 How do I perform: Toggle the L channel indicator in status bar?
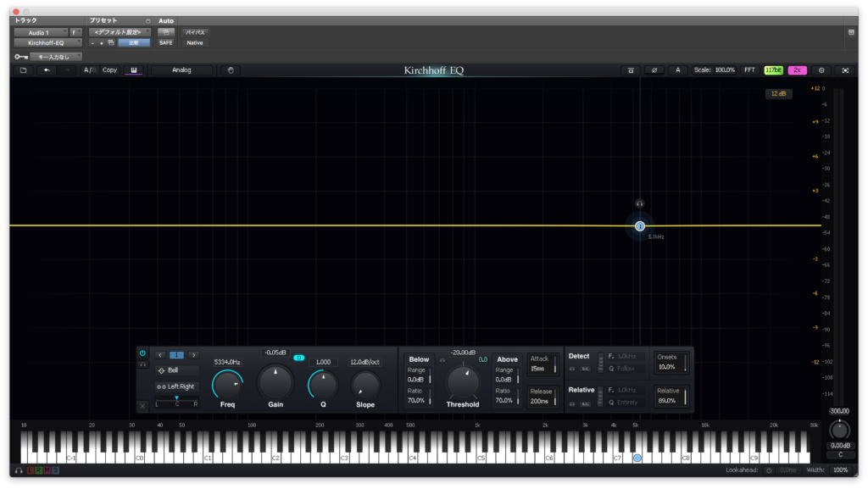coord(31,470)
